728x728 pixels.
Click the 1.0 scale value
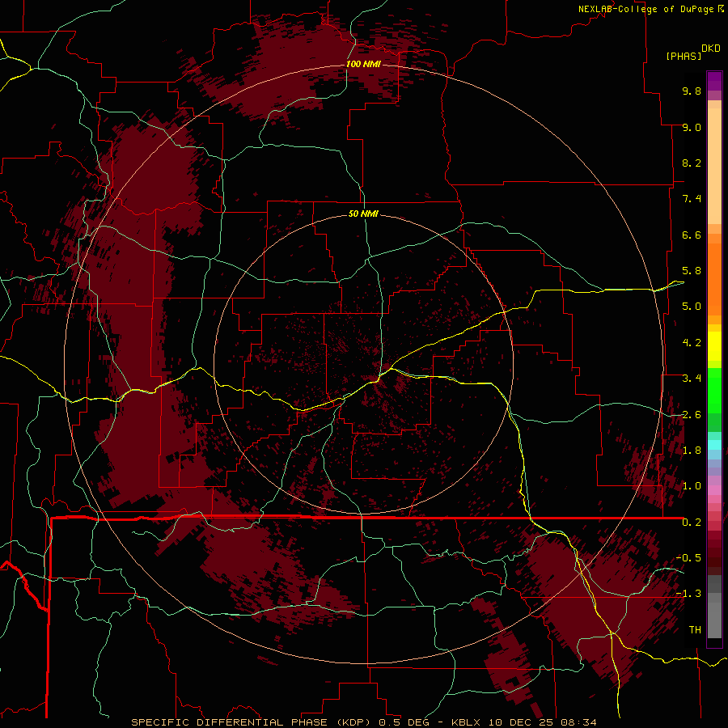point(692,486)
